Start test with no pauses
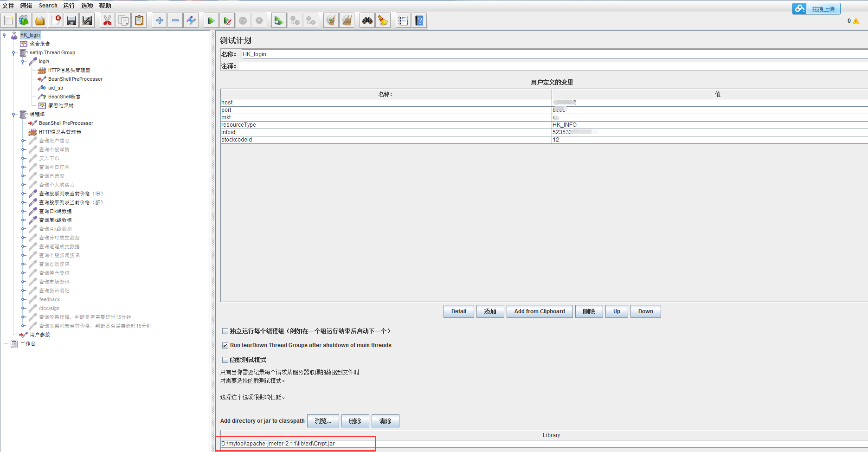The height and width of the screenshot is (452, 868). (227, 20)
